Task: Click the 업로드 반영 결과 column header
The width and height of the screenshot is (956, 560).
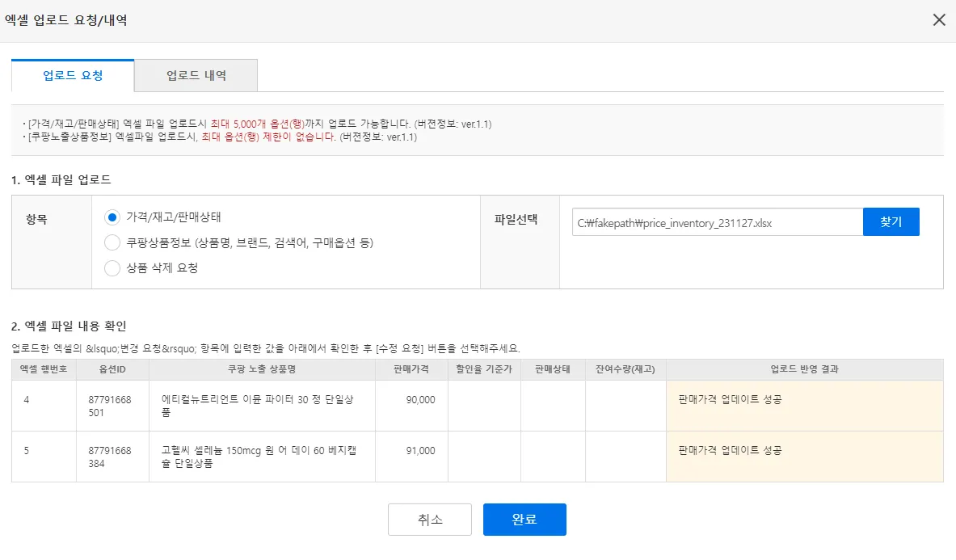Action: pos(804,369)
